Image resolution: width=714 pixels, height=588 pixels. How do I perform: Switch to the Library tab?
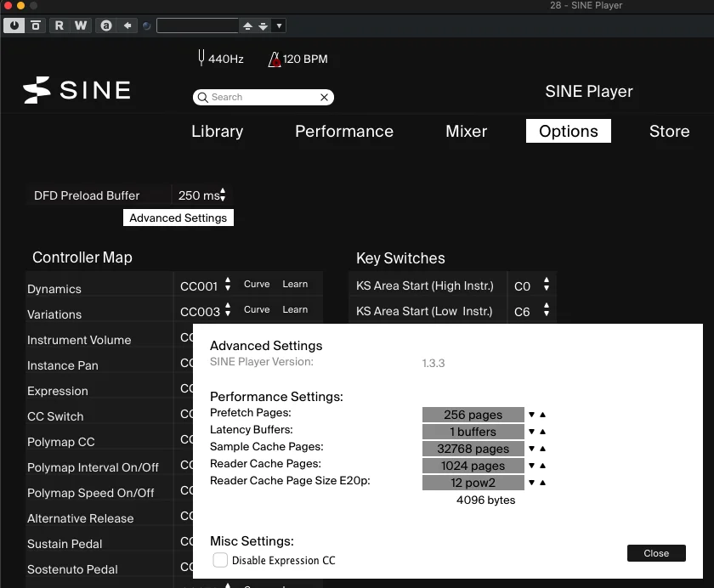pos(218,131)
